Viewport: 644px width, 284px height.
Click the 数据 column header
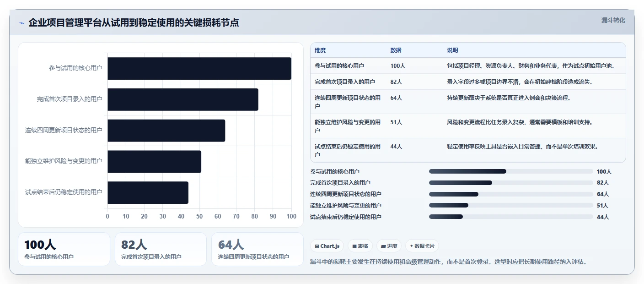click(396, 50)
